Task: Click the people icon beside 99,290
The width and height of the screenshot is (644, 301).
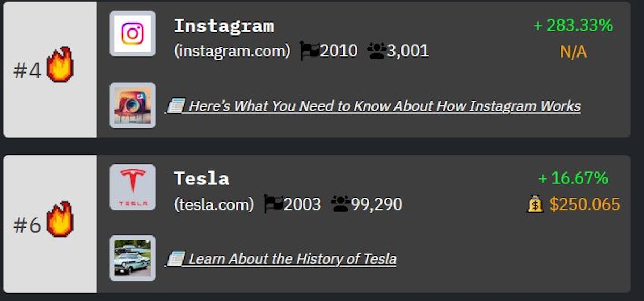Action: click(340, 204)
